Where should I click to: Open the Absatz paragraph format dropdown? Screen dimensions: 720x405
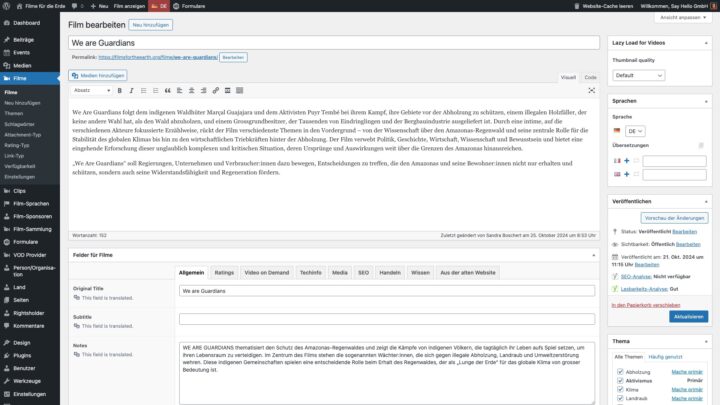(93, 90)
